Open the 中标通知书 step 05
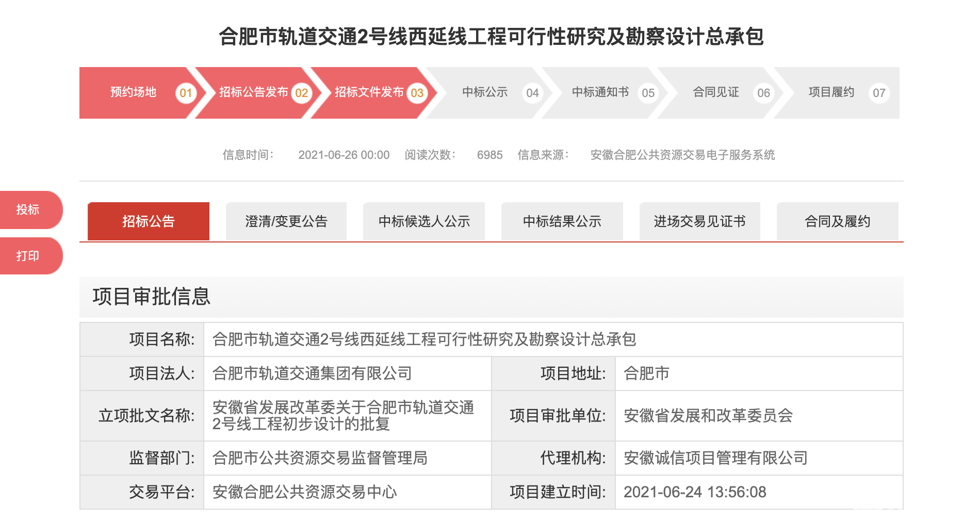The image size is (980, 520). click(605, 93)
